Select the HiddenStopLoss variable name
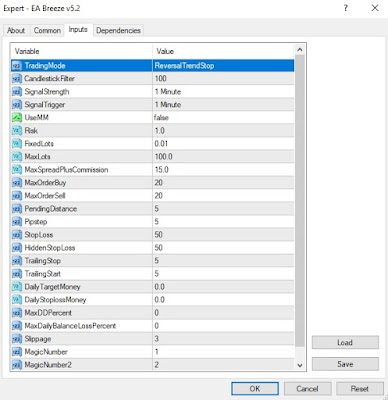 coord(50,248)
